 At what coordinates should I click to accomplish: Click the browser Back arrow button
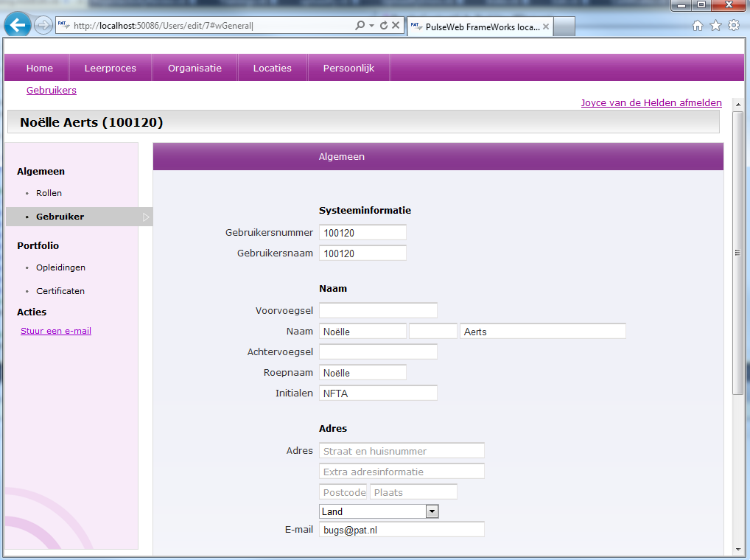[x=18, y=25]
